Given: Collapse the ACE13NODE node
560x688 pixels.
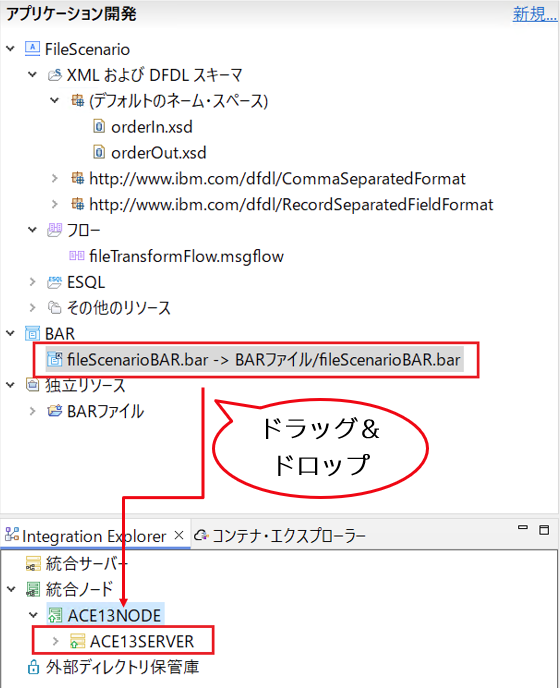Looking at the screenshot, I should 33,615.
